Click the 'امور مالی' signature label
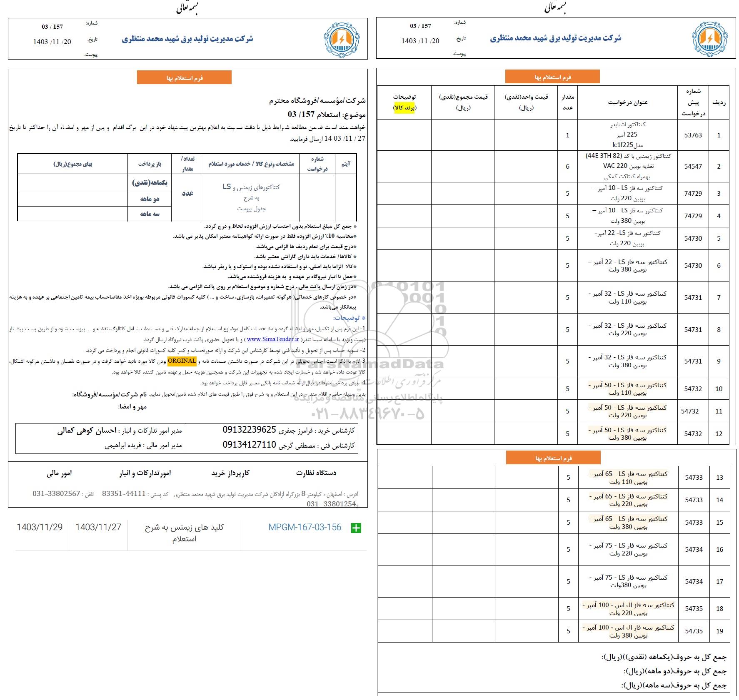This screenshot has height=700, width=739. [59, 473]
